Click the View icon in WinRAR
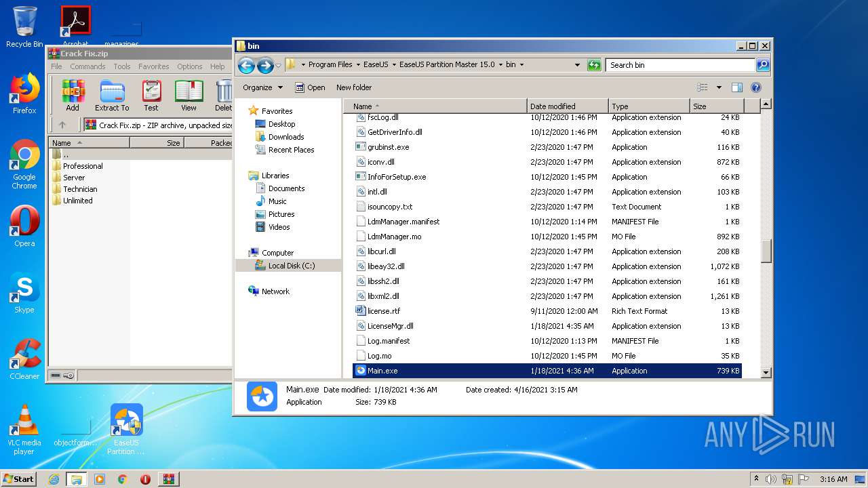This screenshot has height=488, width=868. [x=189, y=95]
